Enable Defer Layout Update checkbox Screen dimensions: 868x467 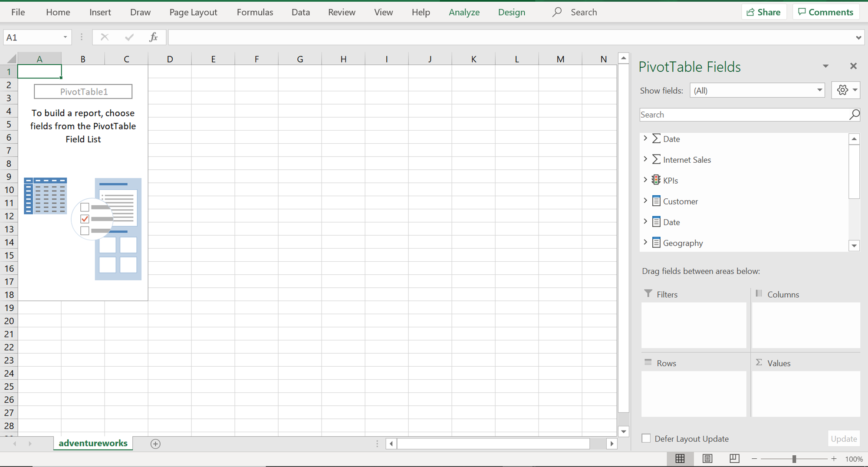pyautogui.click(x=646, y=438)
